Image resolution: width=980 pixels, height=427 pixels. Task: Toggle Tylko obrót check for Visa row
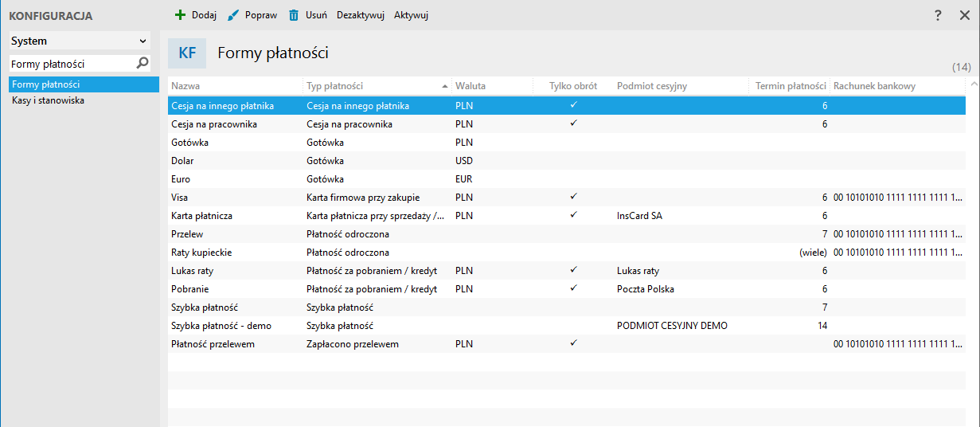(x=573, y=197)
